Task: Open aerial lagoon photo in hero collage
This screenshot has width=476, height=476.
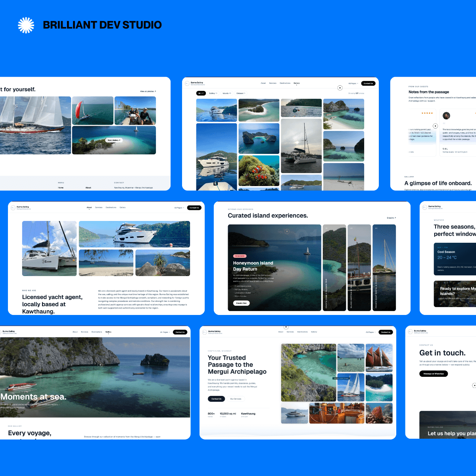Action: point(309,373)
